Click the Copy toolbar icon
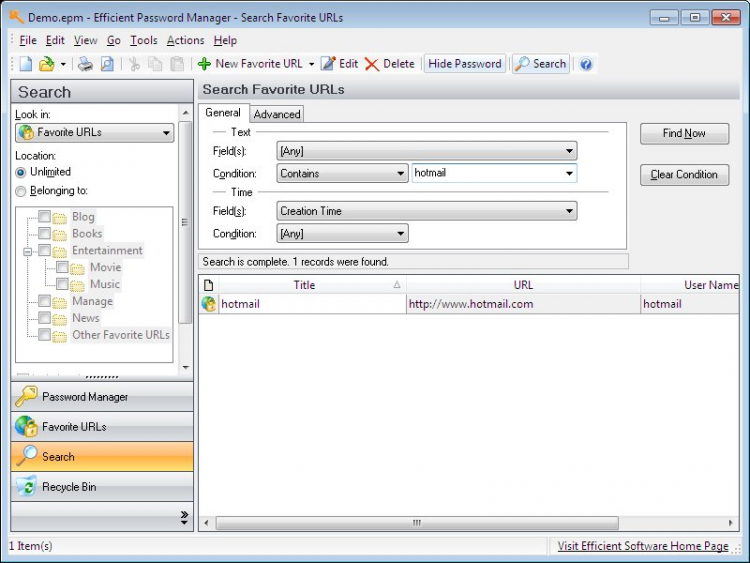This screenshot has height=563, width=750. click(x=155, y=64)
